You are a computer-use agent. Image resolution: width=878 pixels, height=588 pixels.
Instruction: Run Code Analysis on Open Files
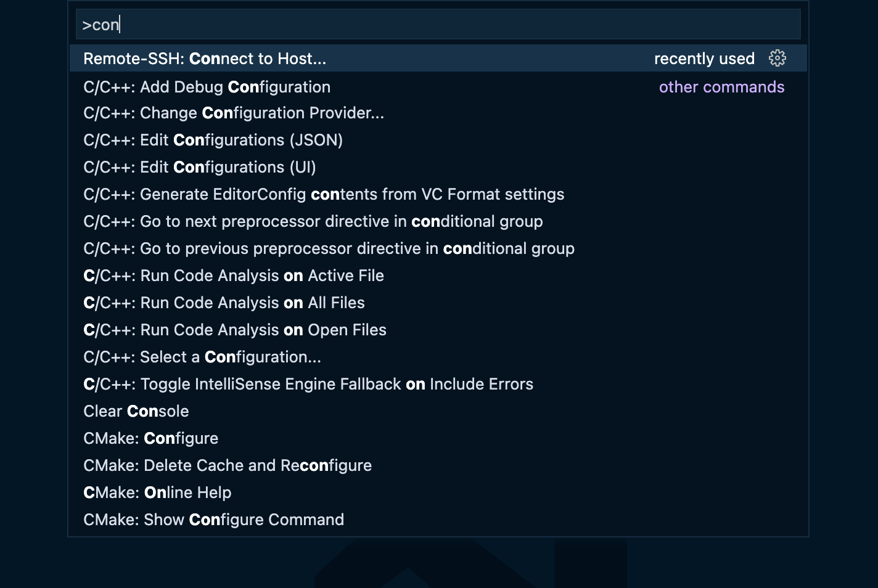point(438,330)
